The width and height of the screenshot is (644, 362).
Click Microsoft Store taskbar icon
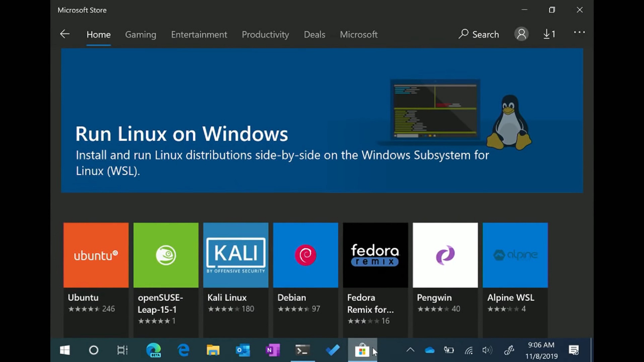tap(362, 350)
